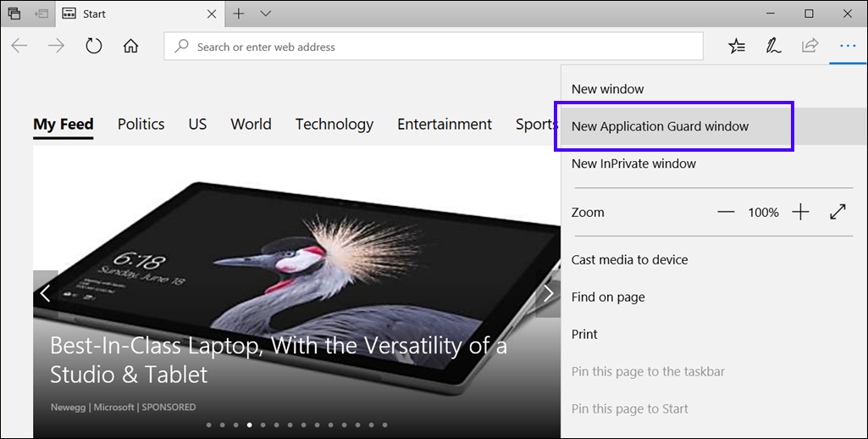Show tab previews chevron
The width and height of the screenshot is (868, 439).
tap(266, 14)
